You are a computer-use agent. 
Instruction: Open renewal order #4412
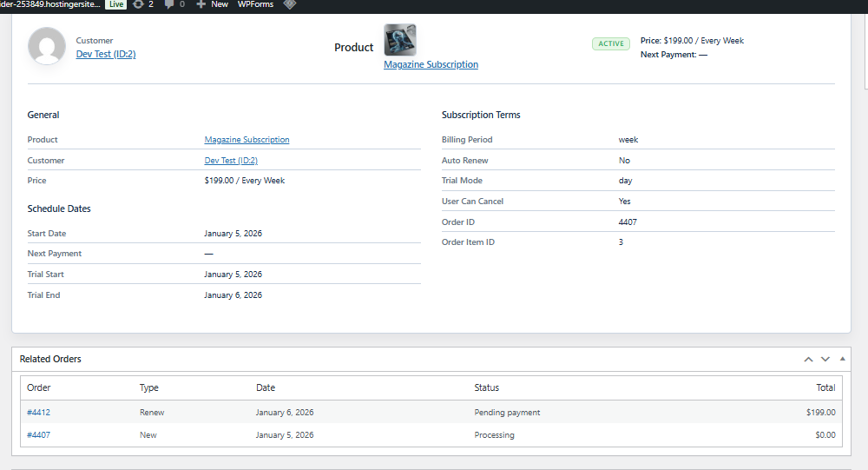(x=39, y=413)
